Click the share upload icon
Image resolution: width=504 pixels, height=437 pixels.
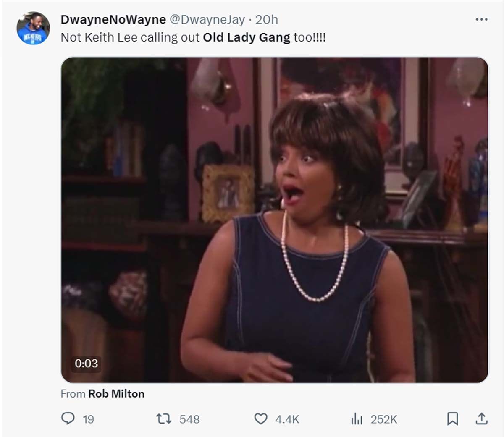click(481, 419)
